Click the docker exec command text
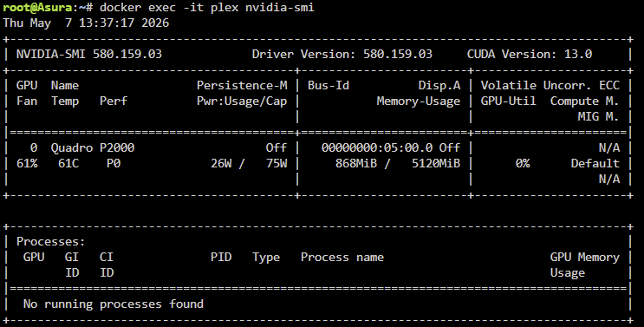The width and height of the screenshot is (644, 327). pyautogui.click(x=207, y=8)
